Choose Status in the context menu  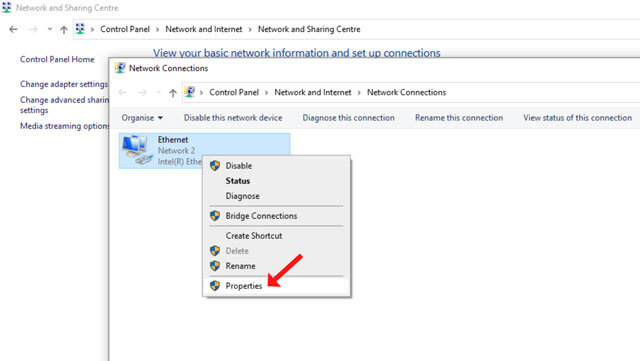(276, 180)
